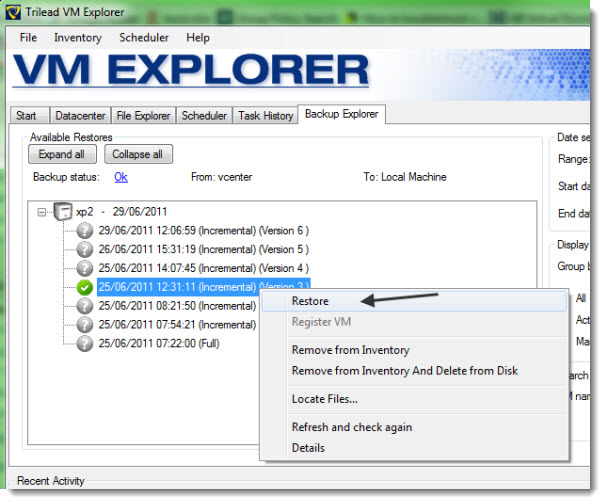Select the xp2 - 29/06/2011 tree root
The height and width of the screenshot is (504, 605).
[121, 211]
